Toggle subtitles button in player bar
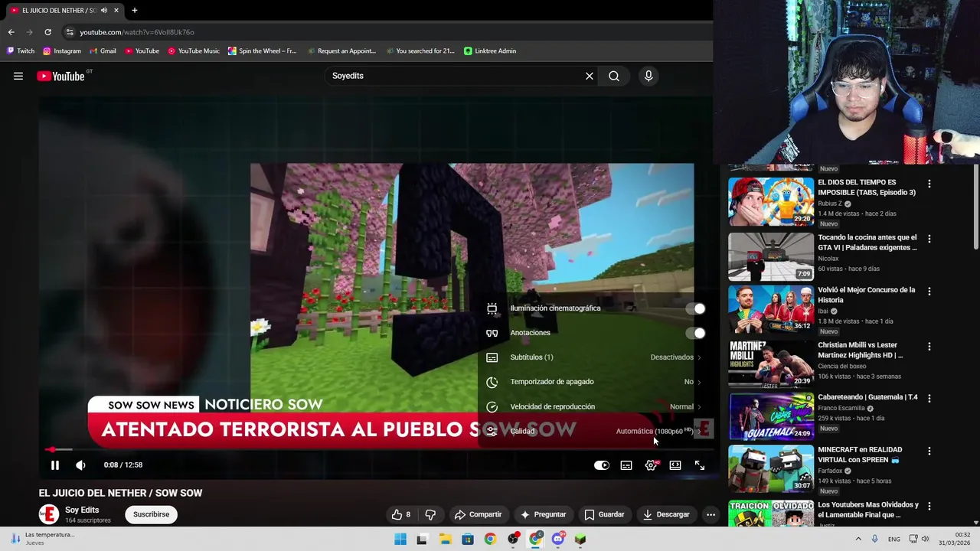Viewport: 980px width, 551px height. pyautogui.click(x=626, y=465)
